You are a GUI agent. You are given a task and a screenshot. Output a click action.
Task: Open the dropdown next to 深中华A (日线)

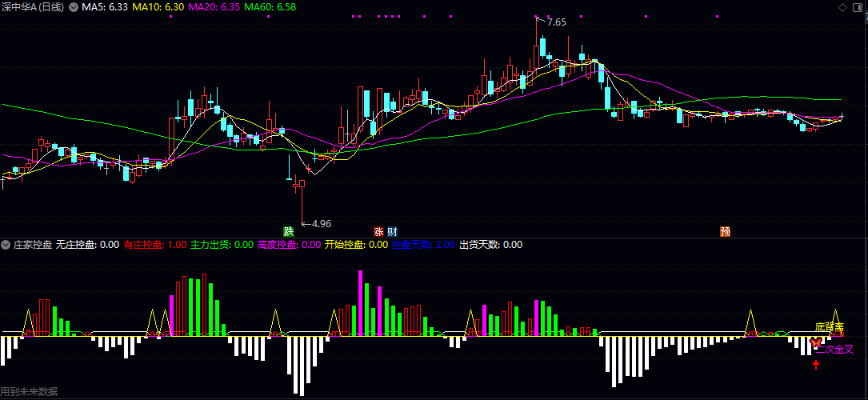click(74, 7)
